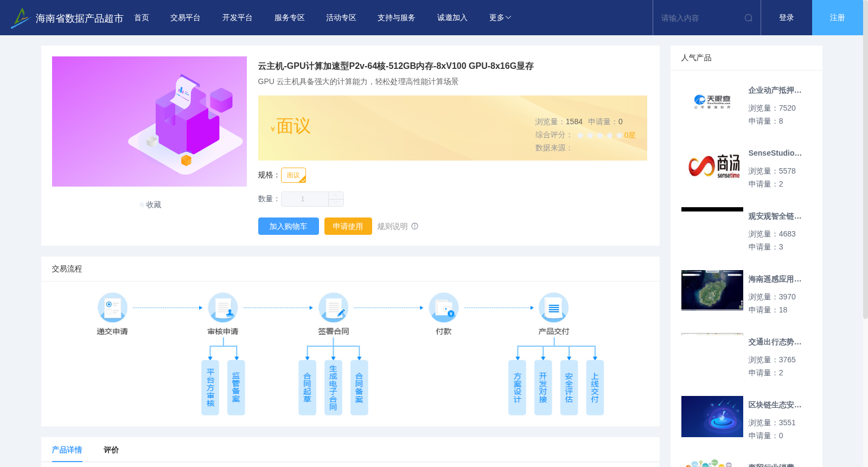Image resolution: width=868 pixels, height=467 pixels.
Task: Click the 加入购物车 button
Action: point(289,226)
